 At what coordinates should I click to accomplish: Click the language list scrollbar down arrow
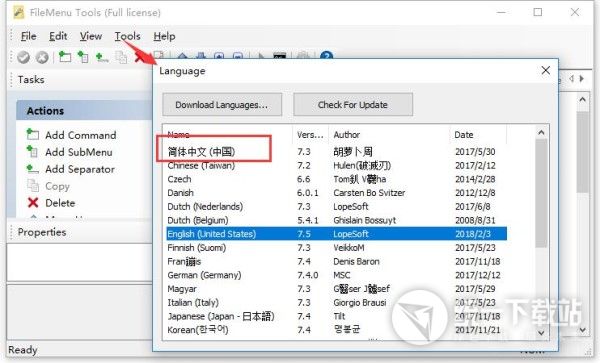point(541,333)
